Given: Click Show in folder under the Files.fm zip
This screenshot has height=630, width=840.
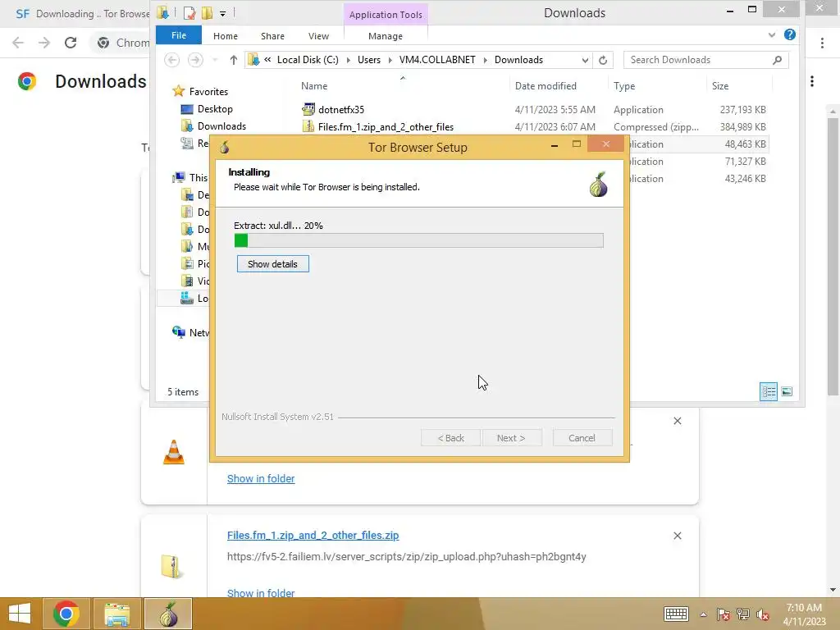Looking at the screenshot, I should point(261,592).
